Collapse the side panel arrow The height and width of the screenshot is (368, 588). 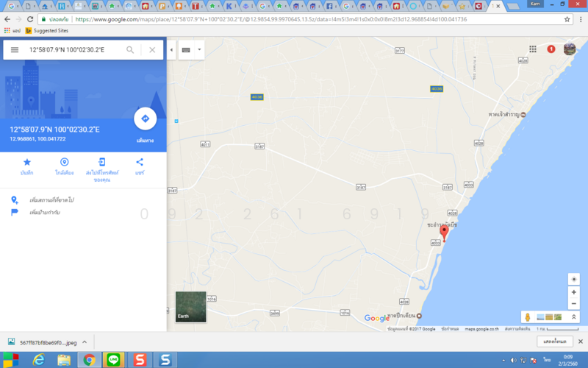171,50
